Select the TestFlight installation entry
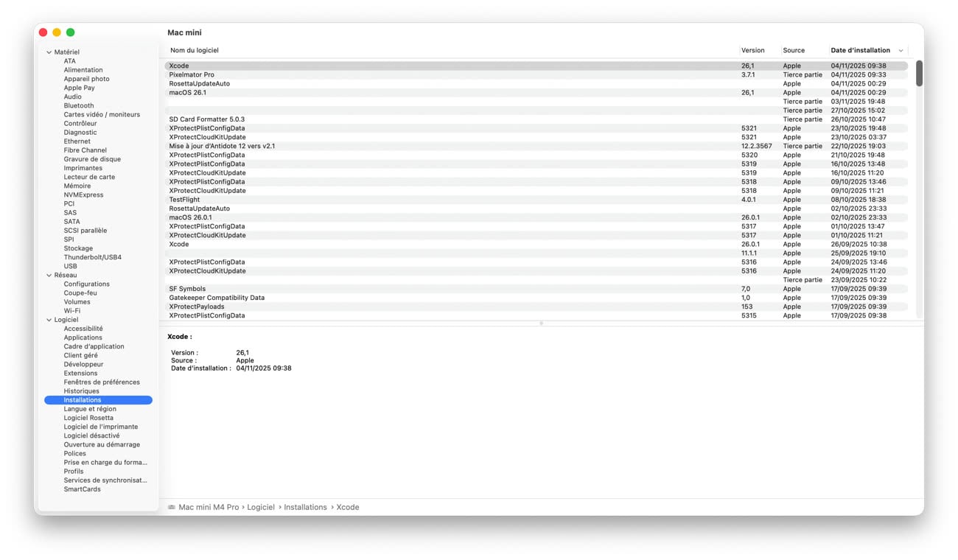The width and height of the screenshot is (958, 560). pyautogui.click(x=184, y=200)
